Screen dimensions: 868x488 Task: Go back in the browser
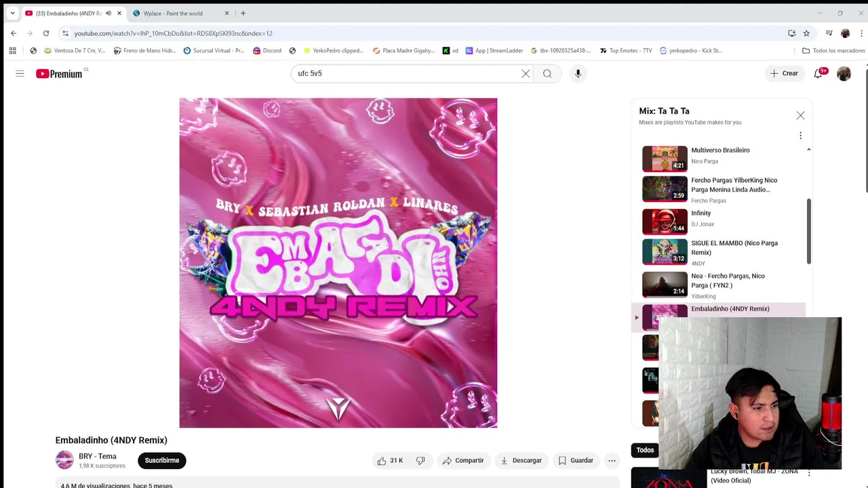tap(14, 33)
